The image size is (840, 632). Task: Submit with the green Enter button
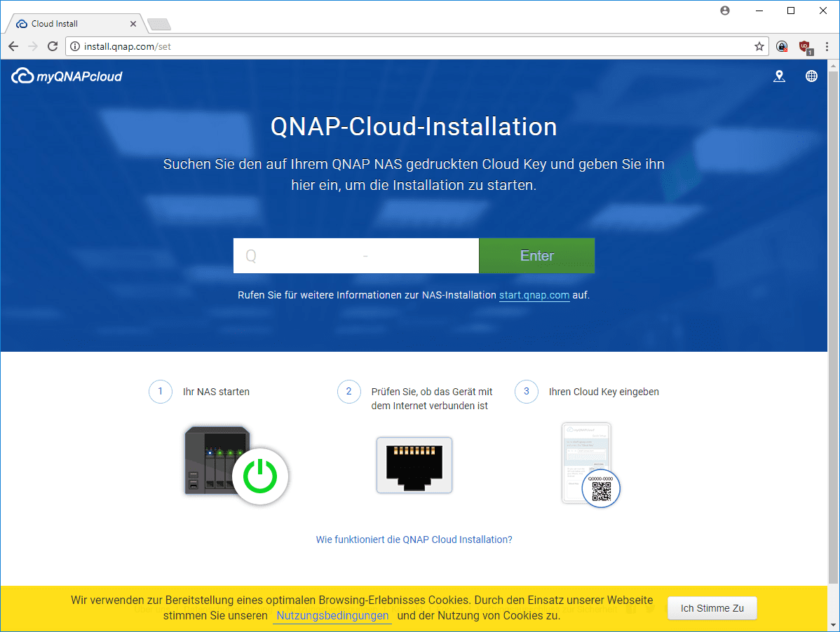[537, 256]
